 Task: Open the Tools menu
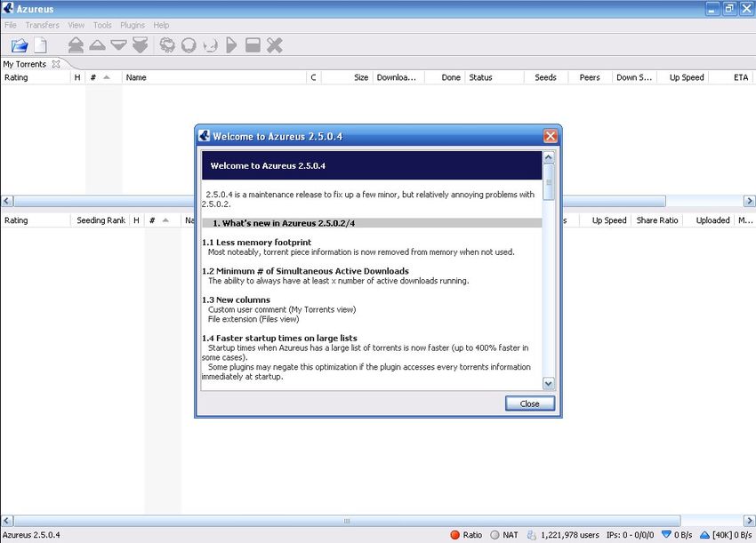click(102, 25)
